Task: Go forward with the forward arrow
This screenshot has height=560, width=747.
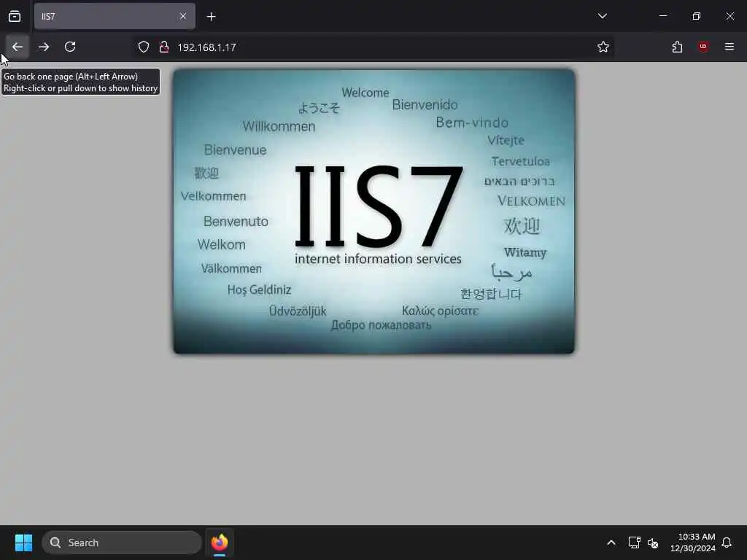Action: (44, 47)
